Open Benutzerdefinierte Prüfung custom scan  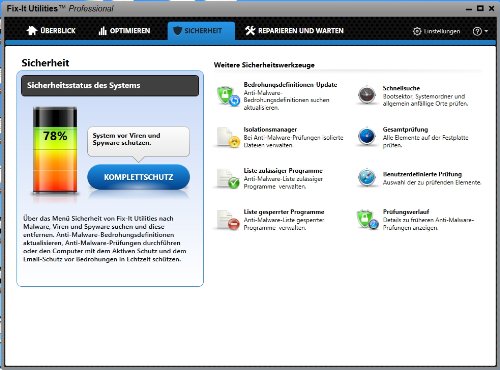pyautogui.click(x=422, y=174)
